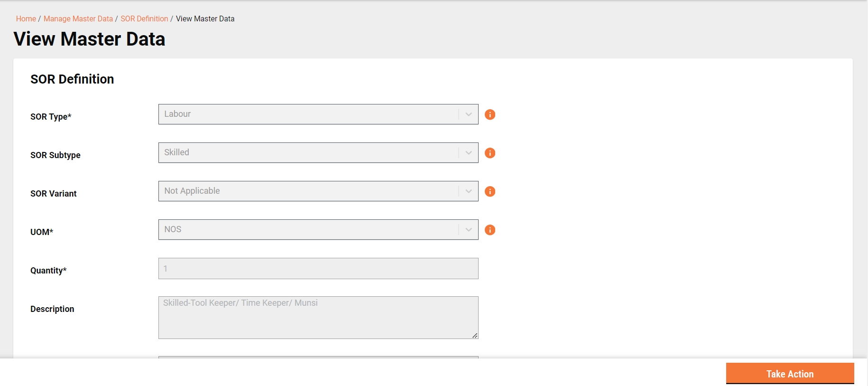Expand the SOR Variant dropdown arrow
This screenshot has width=868, height=386.
click(x=469, y=191)
